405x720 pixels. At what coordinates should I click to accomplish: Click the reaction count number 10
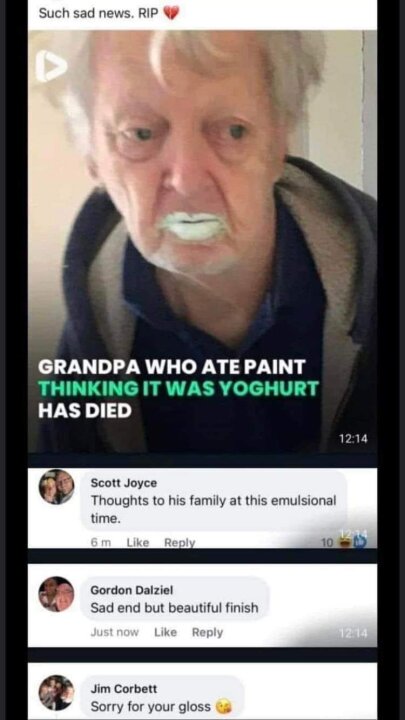coord(326,542)
